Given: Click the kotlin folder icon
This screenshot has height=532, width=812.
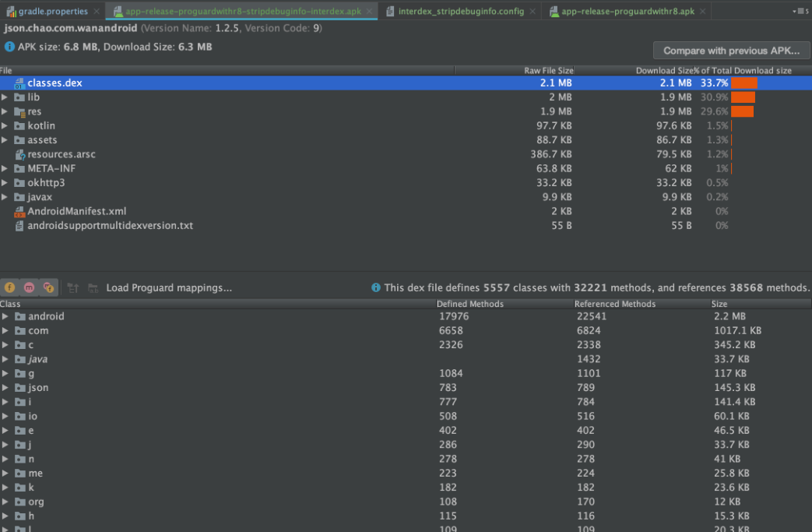Looking at the screenshot, I should (x=19, y=125).
